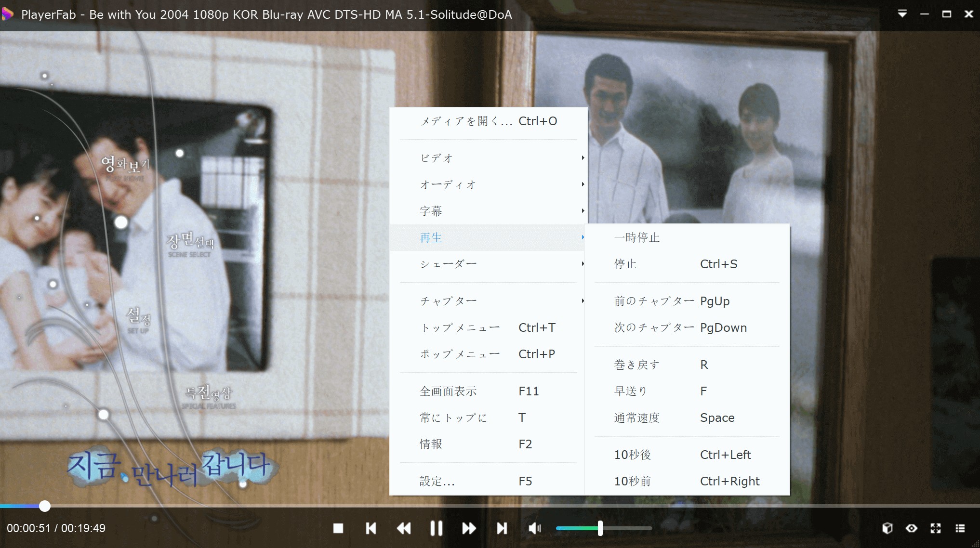Expand the 字幕 submenu
Screen dimensions: 980x548
click(x=489, y=211)
